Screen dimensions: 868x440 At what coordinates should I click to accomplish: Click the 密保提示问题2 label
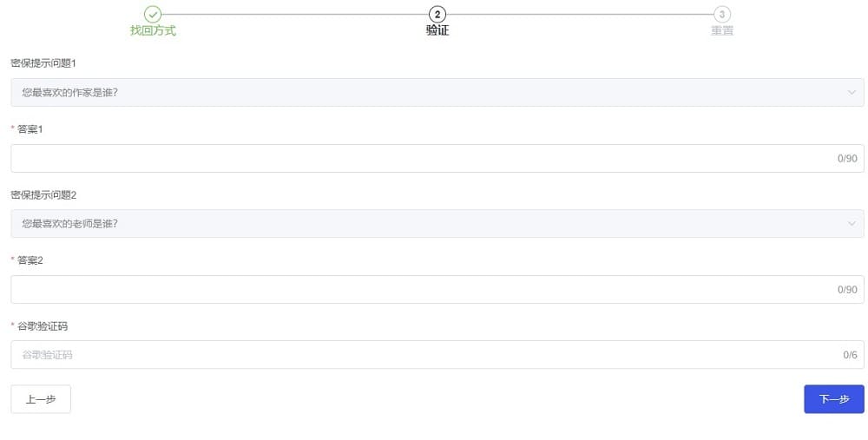point(43,194)
